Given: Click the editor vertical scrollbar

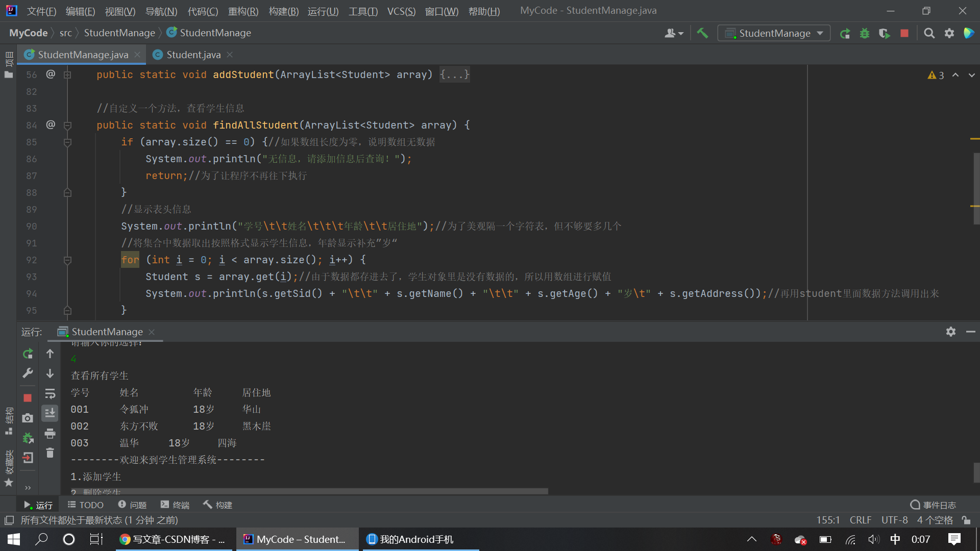Looking at the screenshot, I should pos(976,188).
